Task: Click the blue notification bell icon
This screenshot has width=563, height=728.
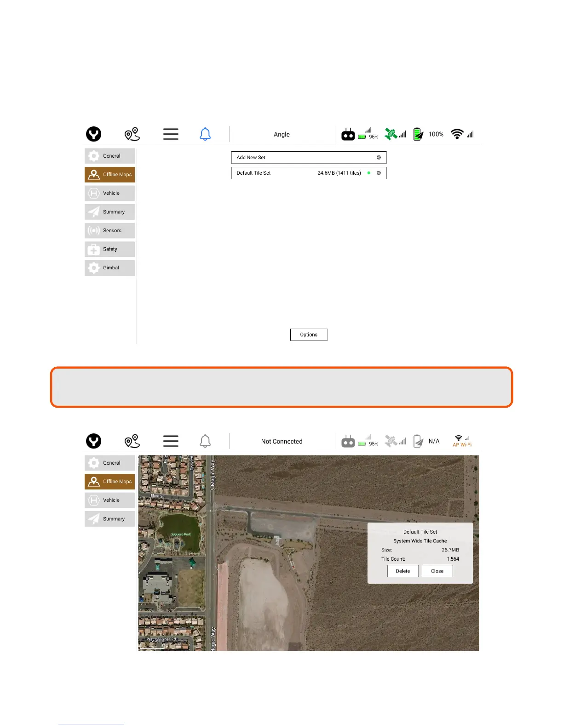Action: (205, 134)
